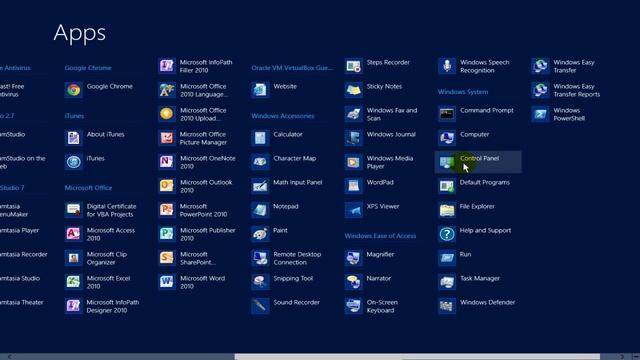Open Help and Support icon
The height and width of the screenshot is (360, 640).
tap(447, 234)
